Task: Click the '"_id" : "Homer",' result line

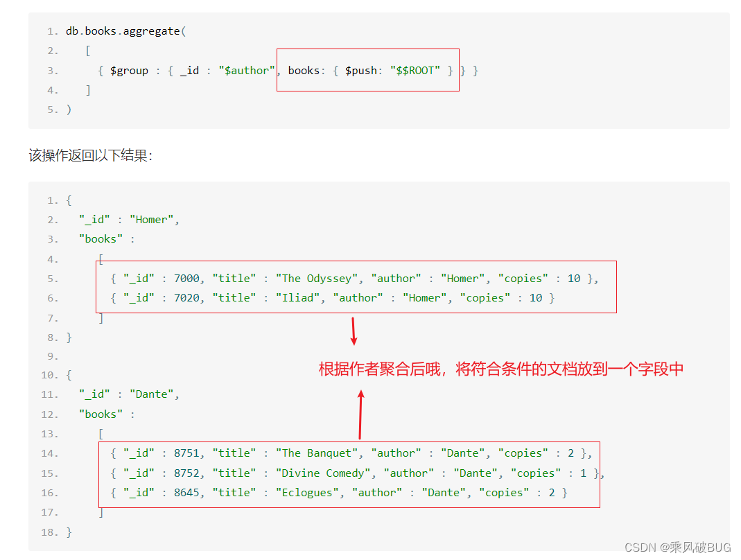Action: point(129,220)
